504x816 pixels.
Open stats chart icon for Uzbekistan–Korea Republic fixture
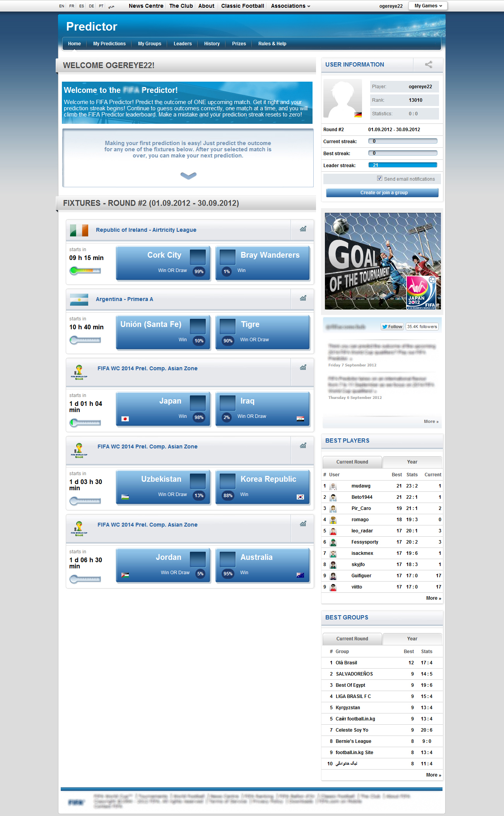(x=303, y=446)
